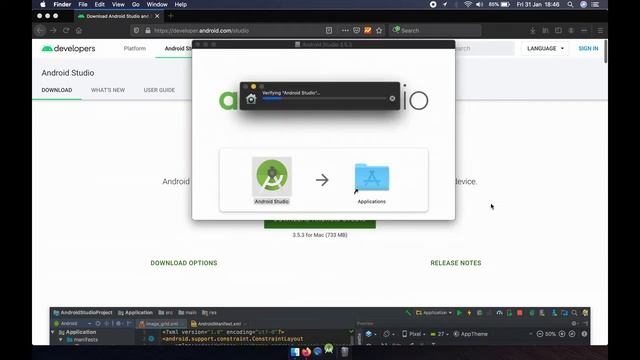Cancel the Verifying "Android Studio" progress
The height and width of the screenshot is (360, 640).
392,98
